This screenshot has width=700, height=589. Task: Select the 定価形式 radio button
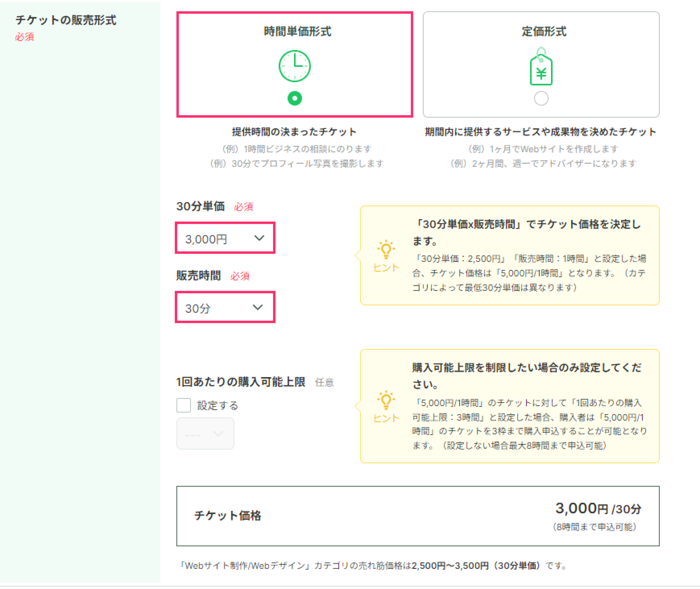tap(541, 99)
